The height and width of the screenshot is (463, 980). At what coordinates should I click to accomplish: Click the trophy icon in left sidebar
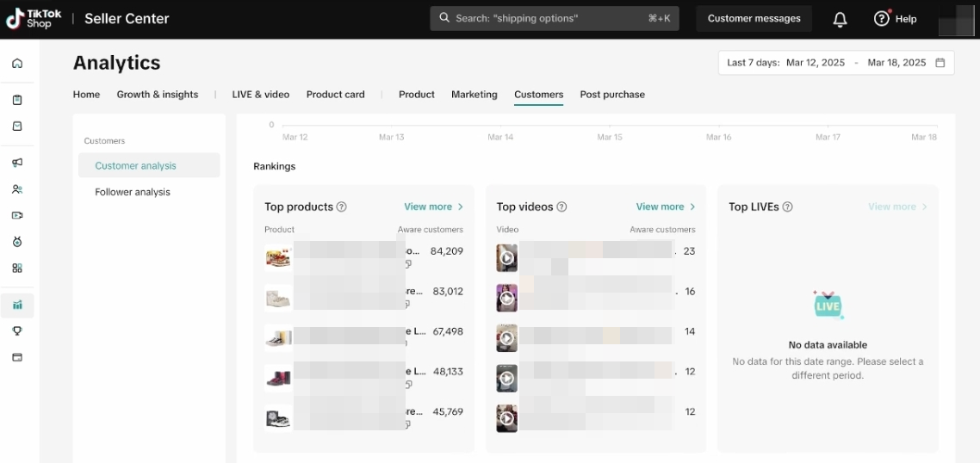(17, 331)
